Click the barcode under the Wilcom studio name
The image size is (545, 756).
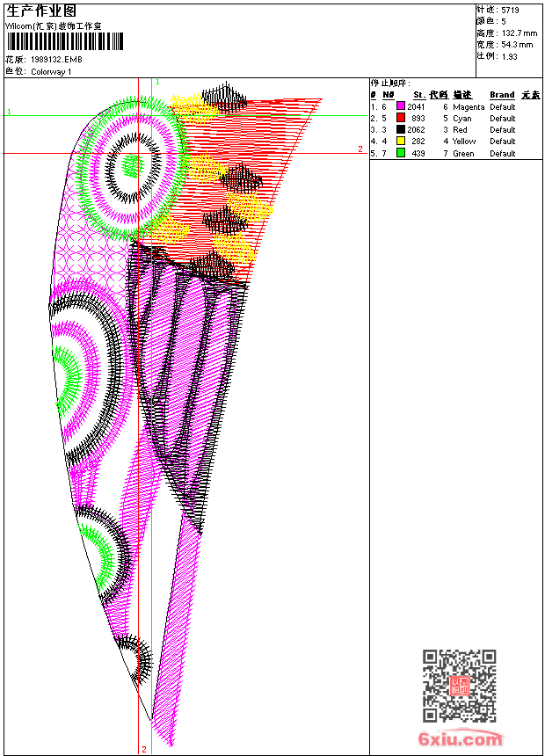coord(65,42)
